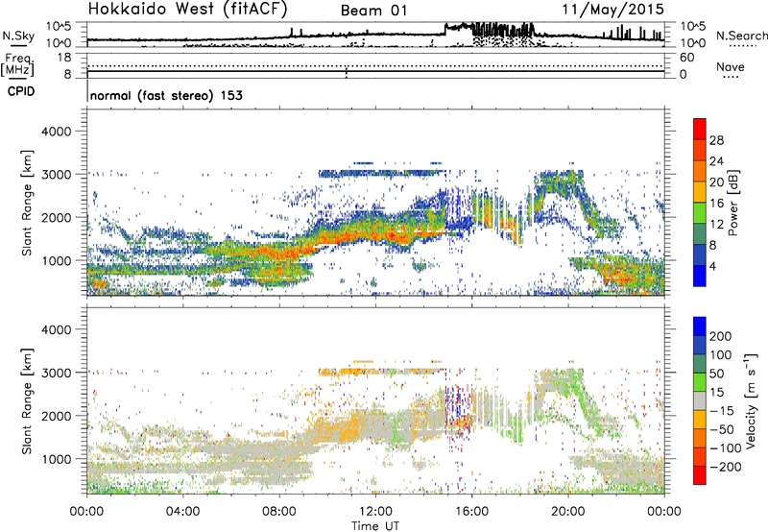Select the '12:00' time tick label
This screenshot has width=768, height=532.
(375, 512)
